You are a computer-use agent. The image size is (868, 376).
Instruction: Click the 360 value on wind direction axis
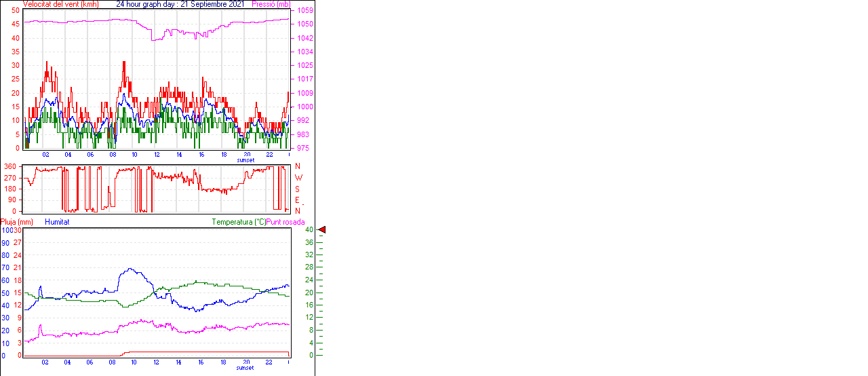point(9,166)
